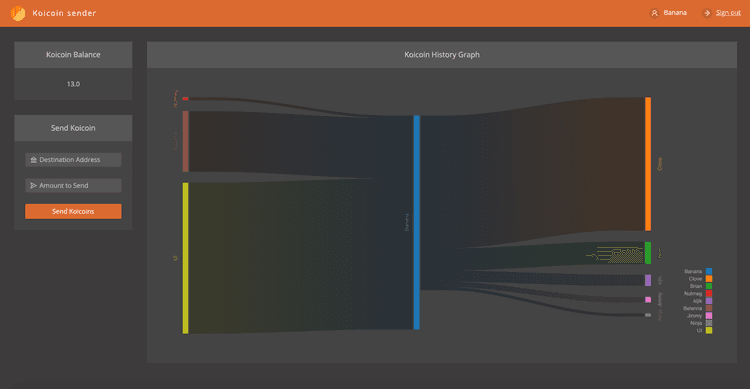The height and width of the screenshot is (389, 750).
Task: Click the Send Koicoins button
Action: 73,211
